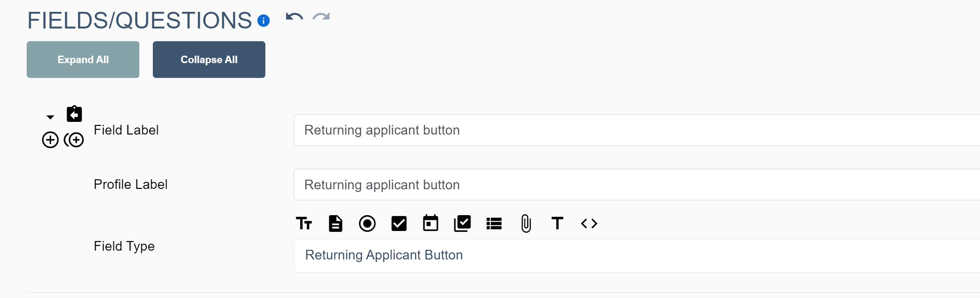Select the radio button field type icon
Image resolution: width=980 pixels, height=298 pixels.
pos(367,223)
